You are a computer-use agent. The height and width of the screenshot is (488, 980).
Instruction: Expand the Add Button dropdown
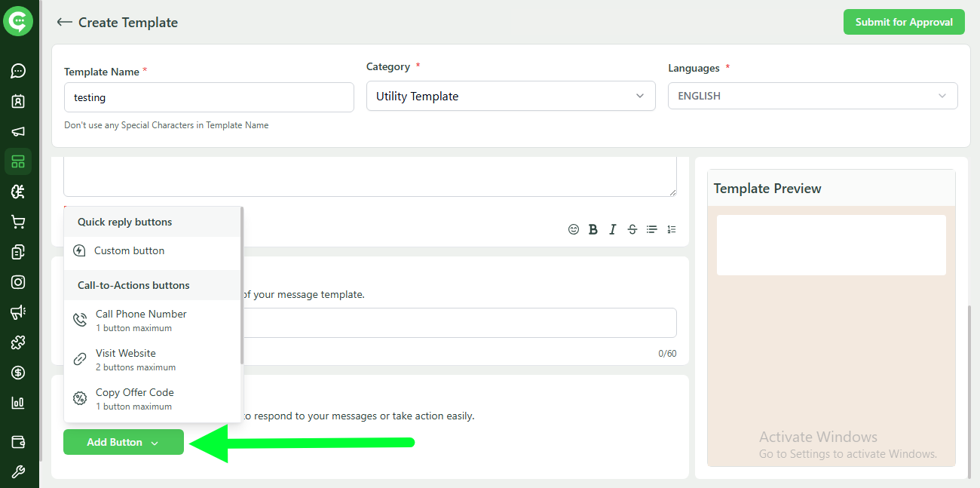coord(123,442)
